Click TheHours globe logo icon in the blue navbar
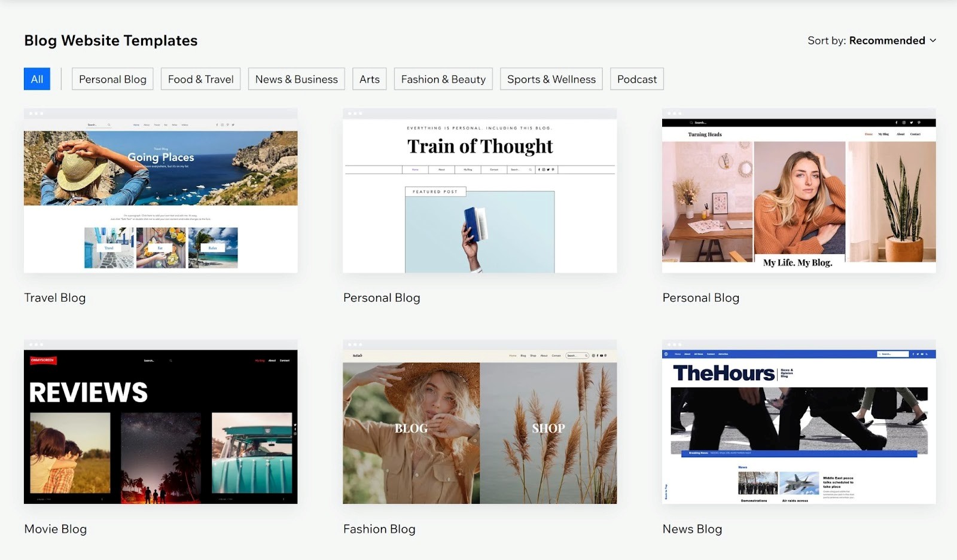Viewport: 957px width, 560px height. coord(666,353)
